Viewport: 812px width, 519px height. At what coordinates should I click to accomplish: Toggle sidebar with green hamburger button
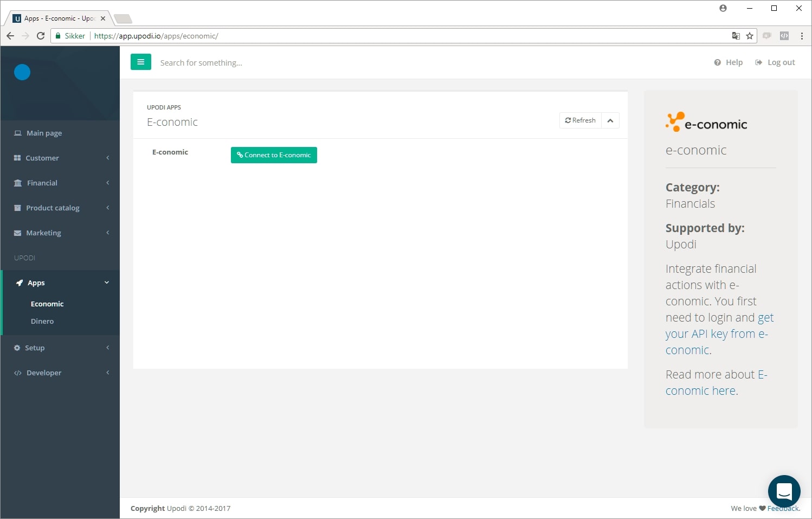[140, 62]
